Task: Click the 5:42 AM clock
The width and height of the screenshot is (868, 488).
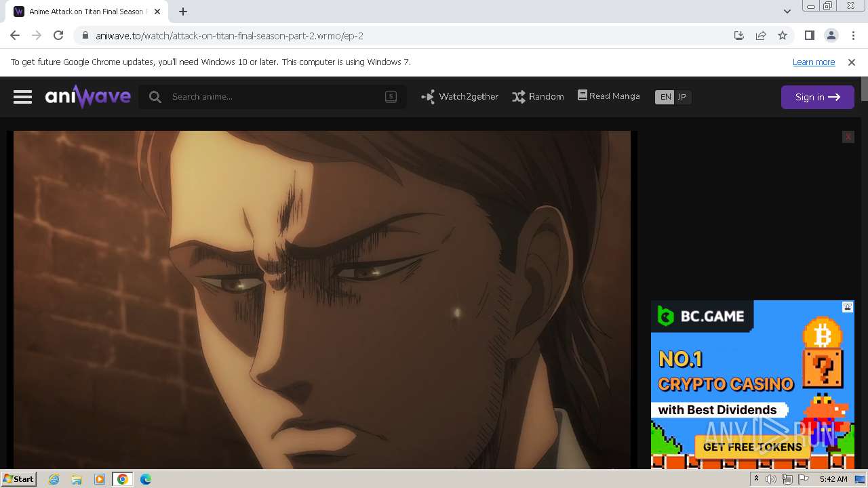Action: click(833, 479)
